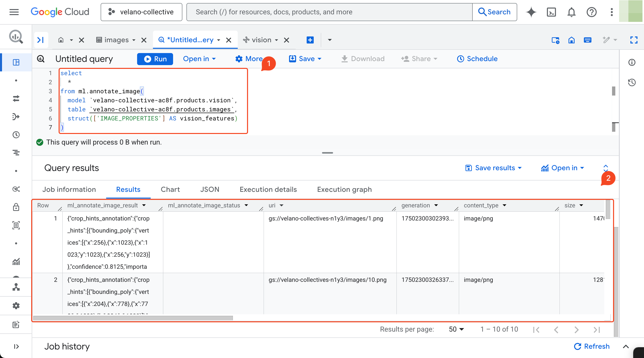
Task: Click the keyboard shortcuts icon
Action: 588,40
